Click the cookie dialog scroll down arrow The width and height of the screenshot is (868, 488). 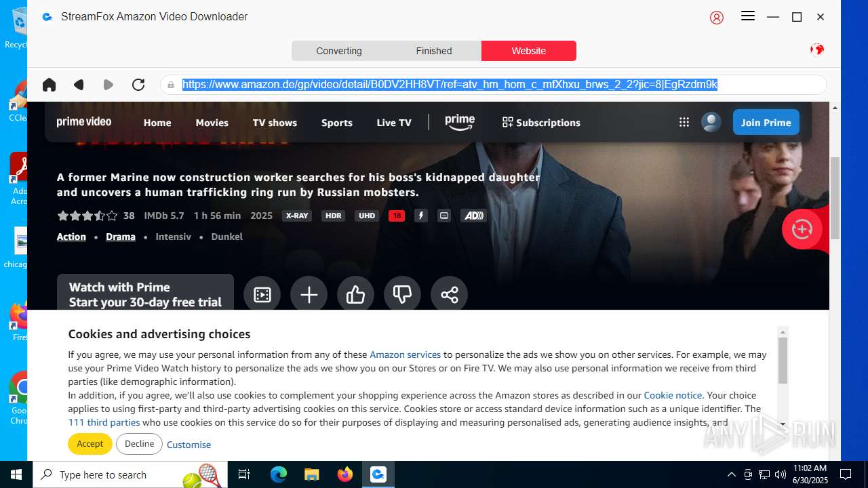tap(783, 424)
